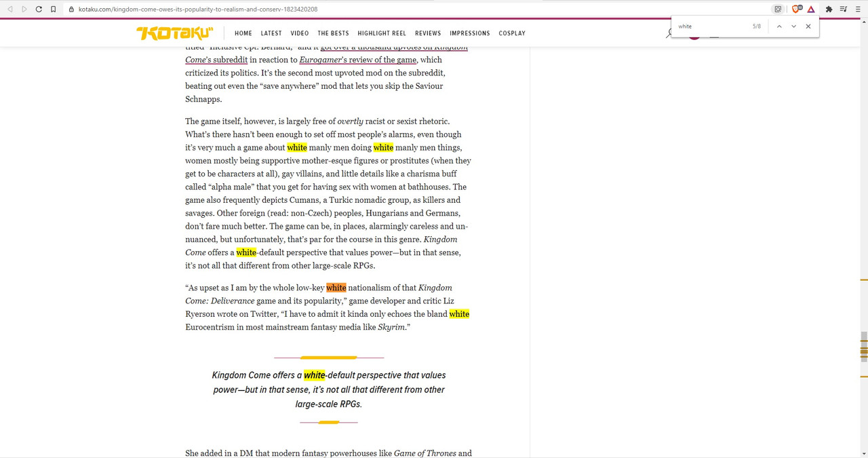Screen dimensions: 868x458
Task: Close the find-in-page bar
Action: click(808, 26)
